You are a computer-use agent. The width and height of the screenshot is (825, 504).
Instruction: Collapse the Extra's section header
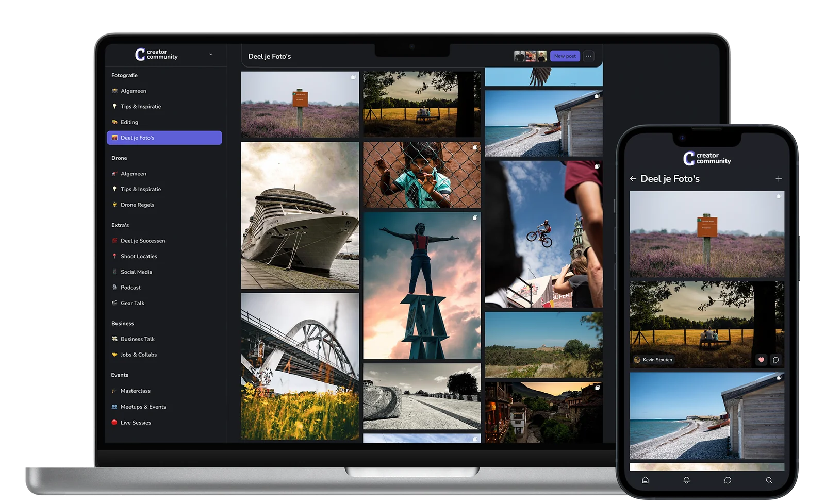point(120,225)
